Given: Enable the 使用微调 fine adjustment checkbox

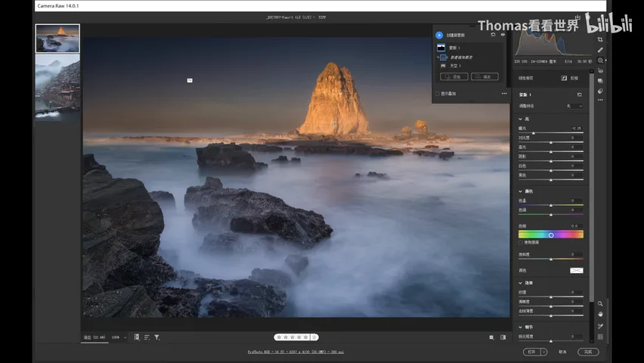Looking at the screenshot, I should [x=521, y=243].
